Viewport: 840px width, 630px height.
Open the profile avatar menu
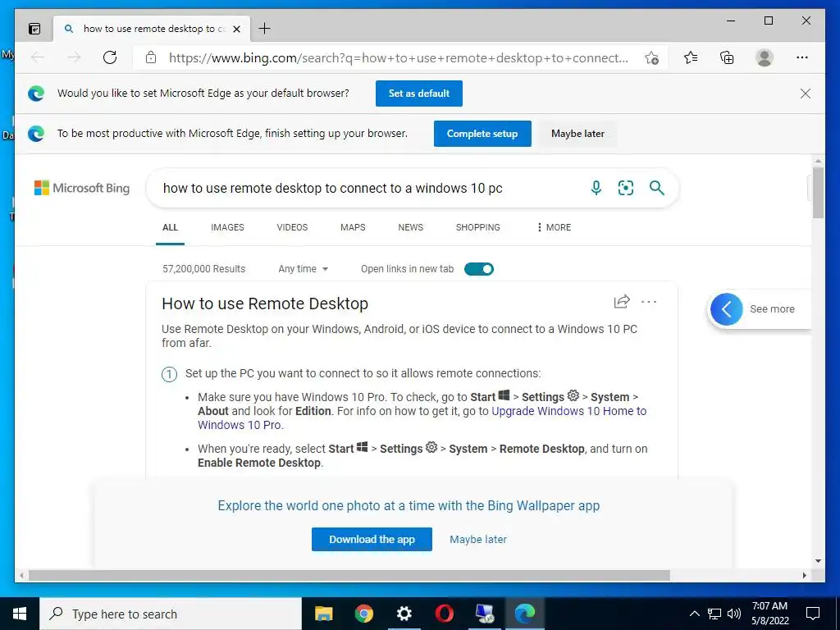[765, 57]
